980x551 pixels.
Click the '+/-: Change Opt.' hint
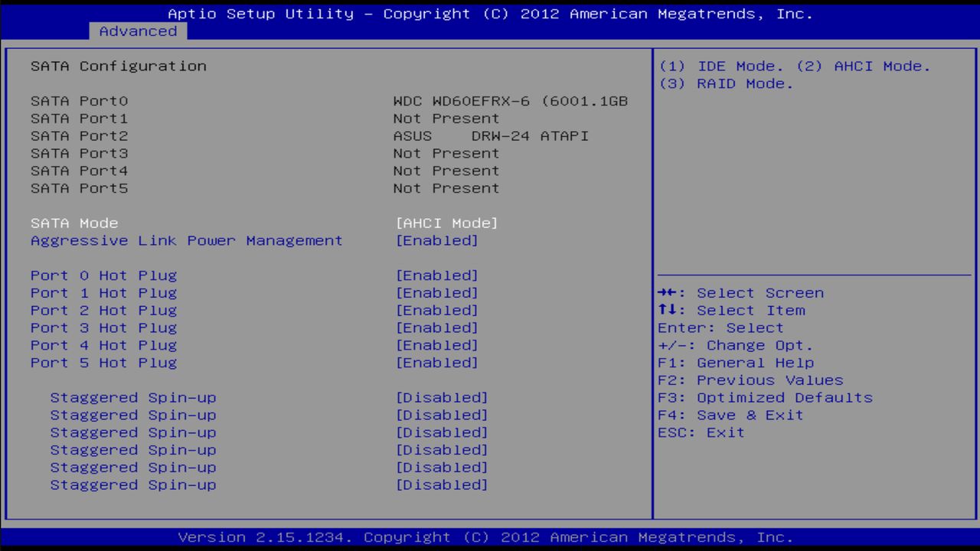(x=736, y=346)
